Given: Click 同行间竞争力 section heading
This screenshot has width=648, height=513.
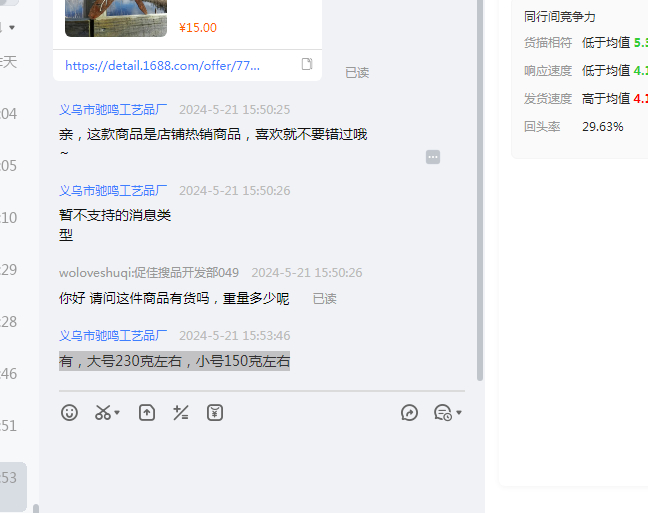Looking at the screenshot, I should (560, 17).
